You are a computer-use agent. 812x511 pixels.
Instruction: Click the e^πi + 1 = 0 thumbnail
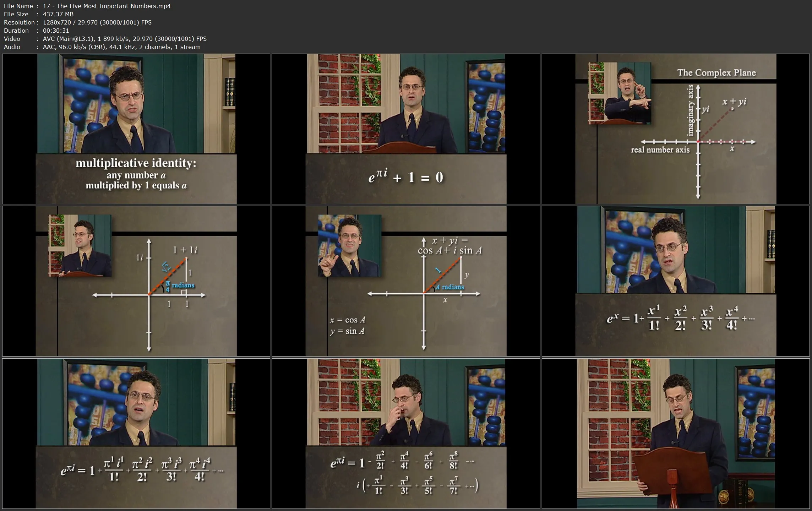406,129
